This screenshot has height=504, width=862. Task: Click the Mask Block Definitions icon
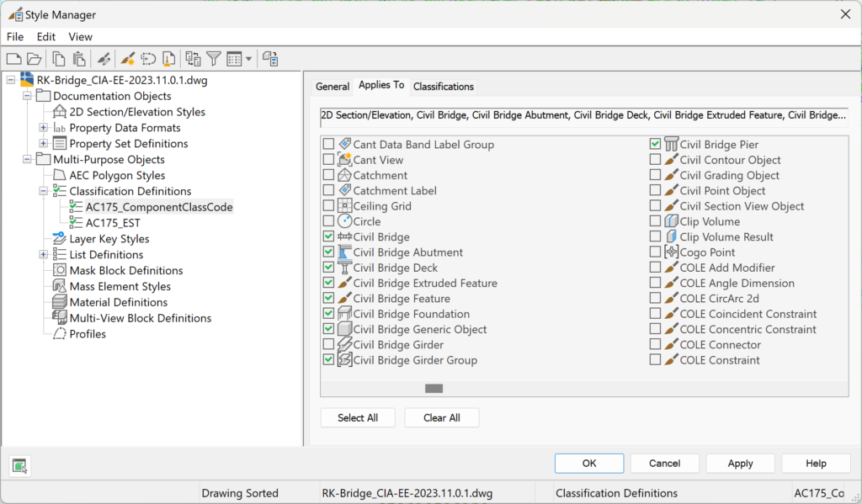(60, 270)
